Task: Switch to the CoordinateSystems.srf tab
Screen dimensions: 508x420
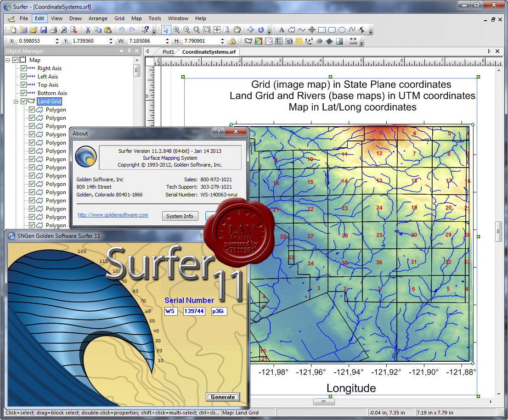Action: 209,52
